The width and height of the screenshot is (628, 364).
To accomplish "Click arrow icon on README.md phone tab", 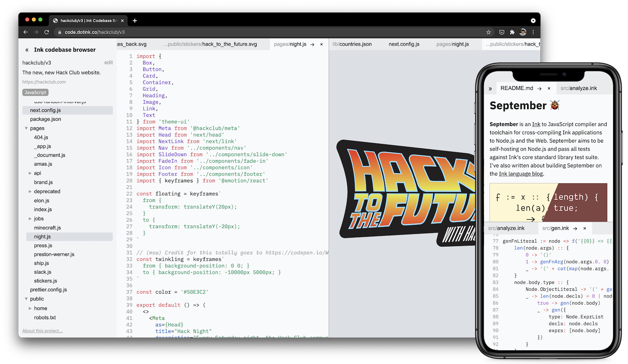I will (x=539, y=88).
